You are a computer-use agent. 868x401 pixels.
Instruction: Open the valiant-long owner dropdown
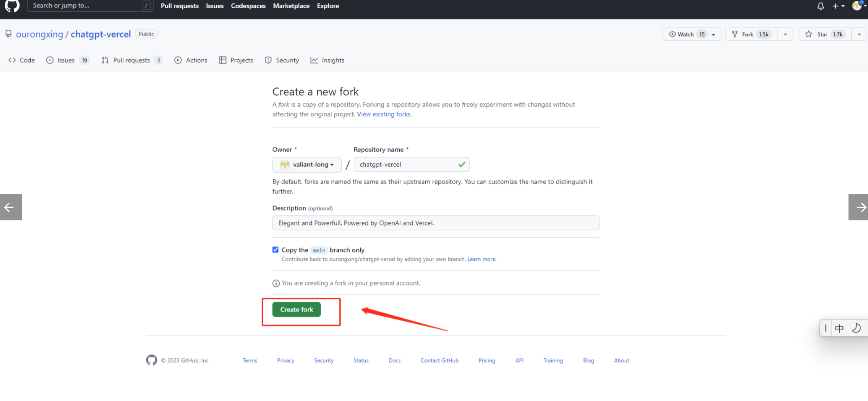coord(307,165)
